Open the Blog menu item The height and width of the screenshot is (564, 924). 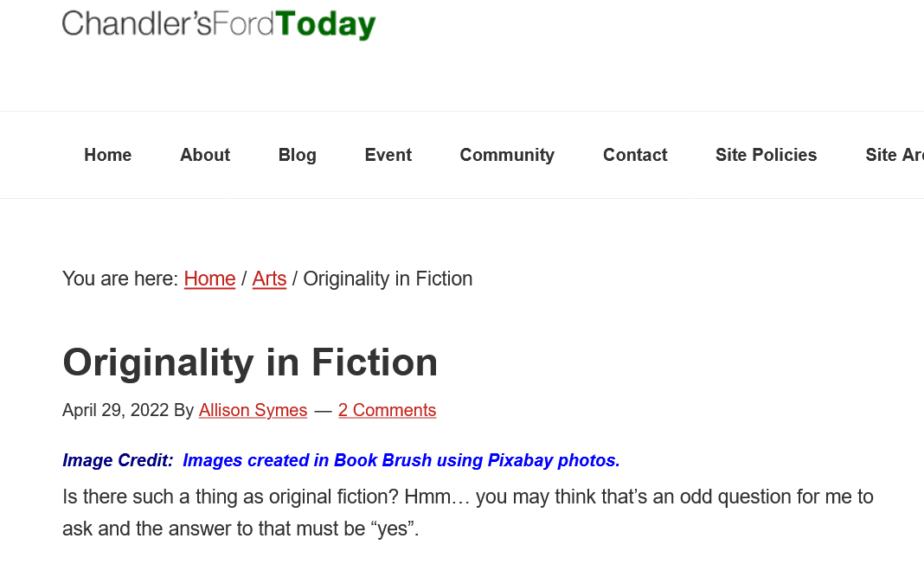(298, 155)
